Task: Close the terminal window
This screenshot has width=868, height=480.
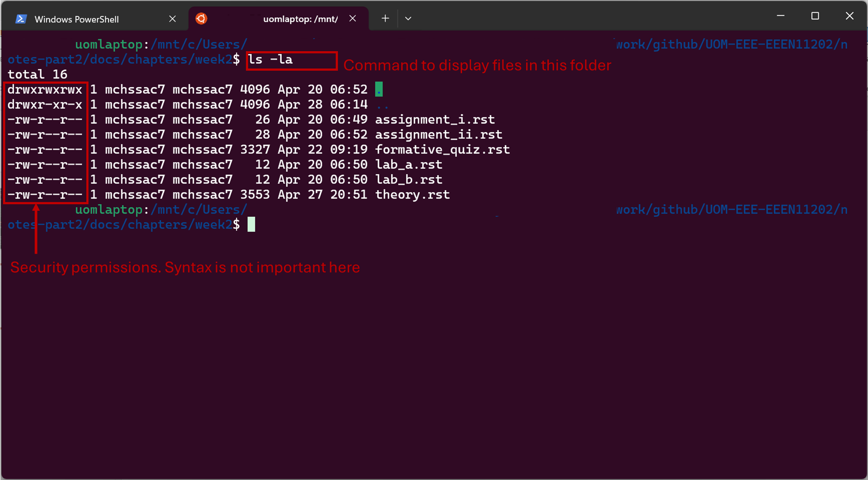Action: tap(849, 16)
